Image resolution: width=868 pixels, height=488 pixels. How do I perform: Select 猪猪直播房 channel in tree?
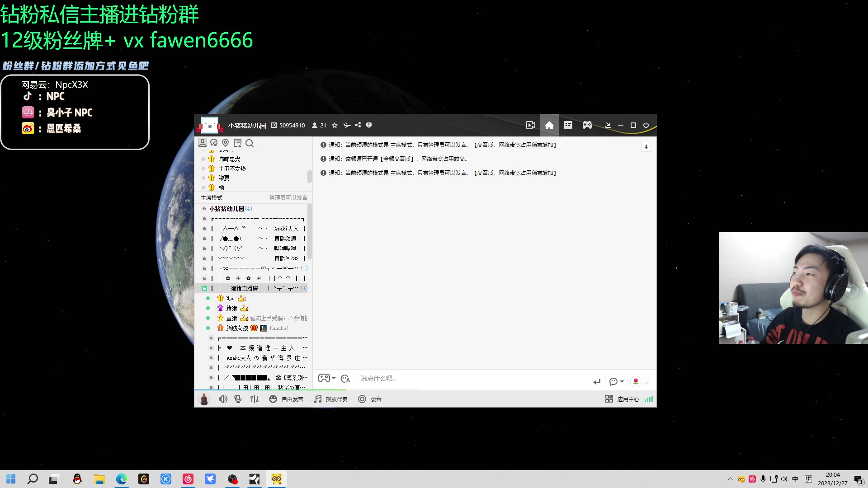(x=244, y=288)
